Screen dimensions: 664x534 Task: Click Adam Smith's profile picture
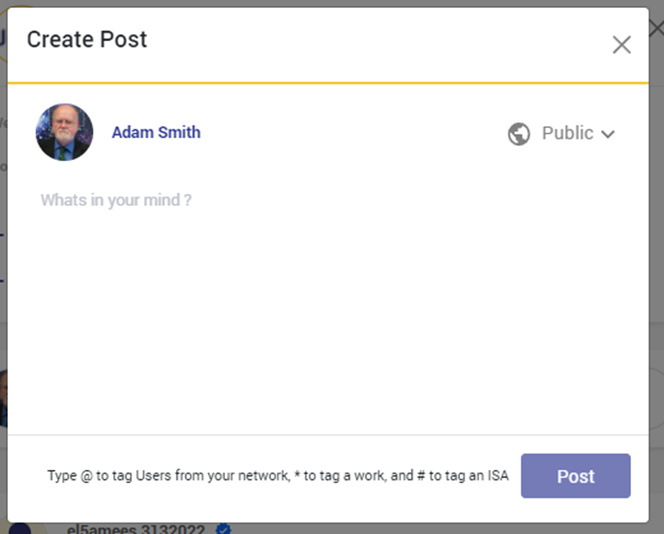[64, 132]
